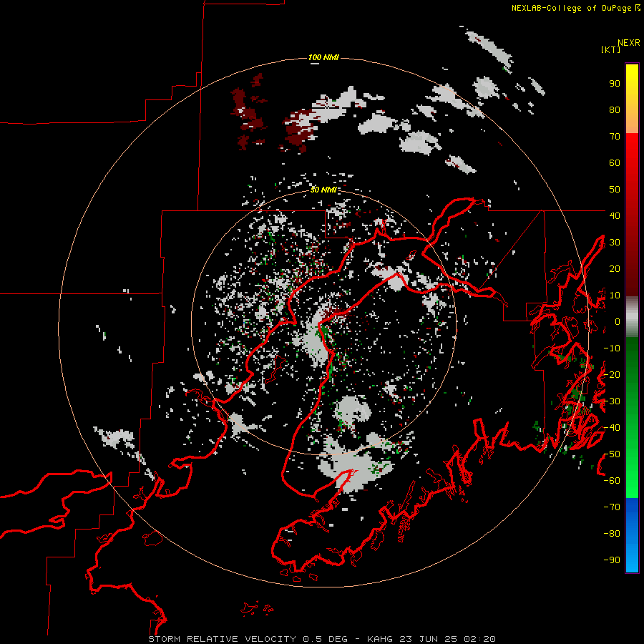Click the 60 value on the velocity scale
This screenshot has width=644, height=644.
point(615,163)
